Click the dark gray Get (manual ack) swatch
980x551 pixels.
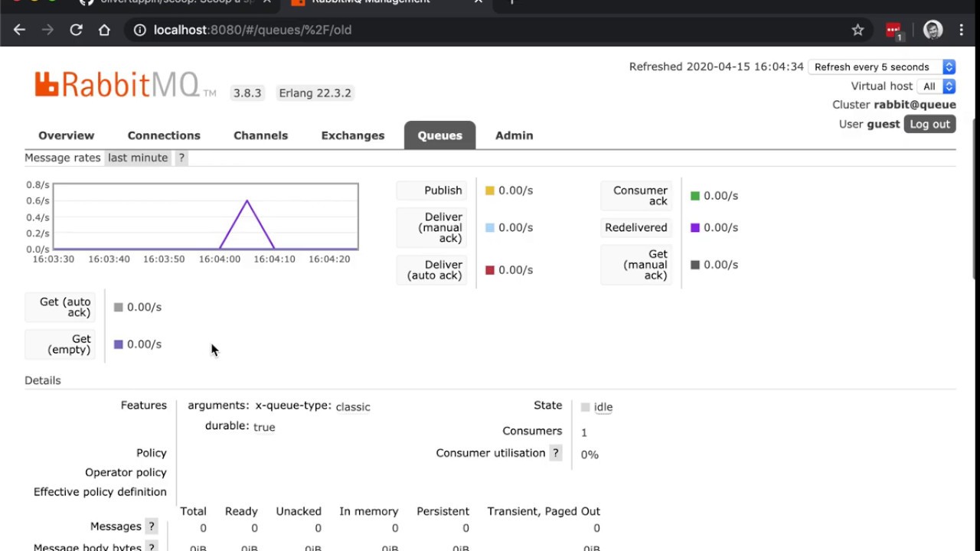(695, 265)
